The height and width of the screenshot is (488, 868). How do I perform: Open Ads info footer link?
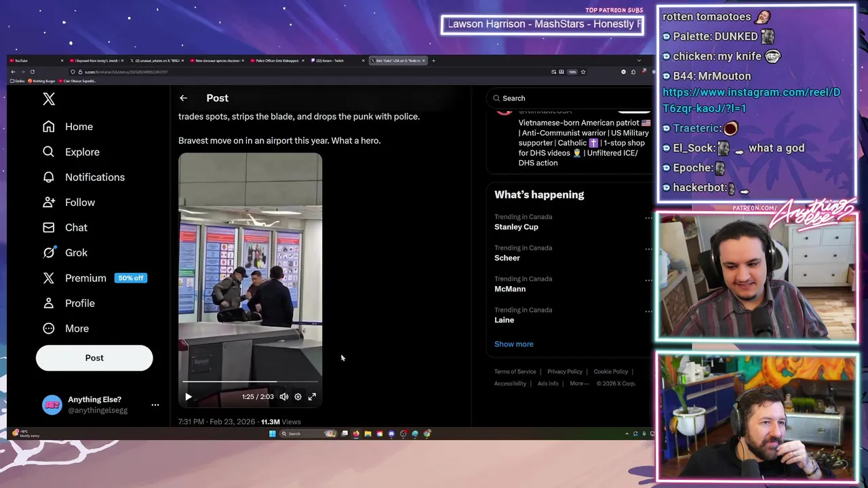point(548,384)
